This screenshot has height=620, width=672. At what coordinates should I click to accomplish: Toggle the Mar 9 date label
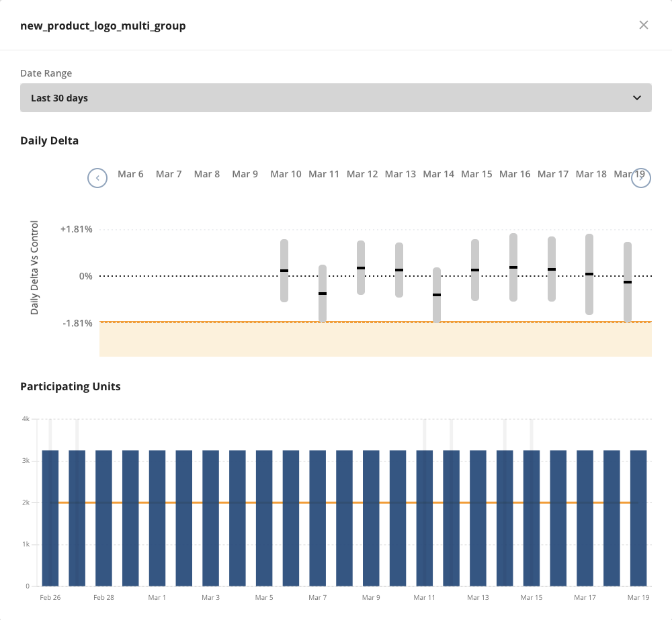click(245, 173)
